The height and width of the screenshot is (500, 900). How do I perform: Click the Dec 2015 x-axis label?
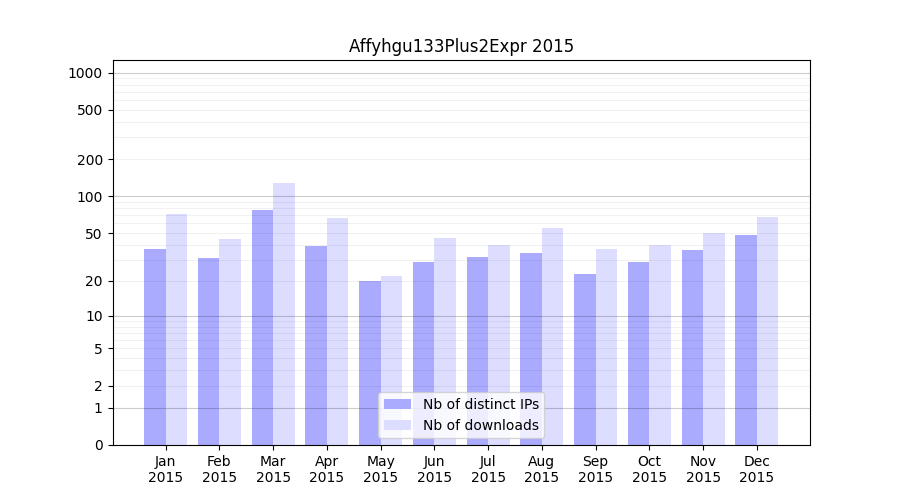tap(757, 469)
